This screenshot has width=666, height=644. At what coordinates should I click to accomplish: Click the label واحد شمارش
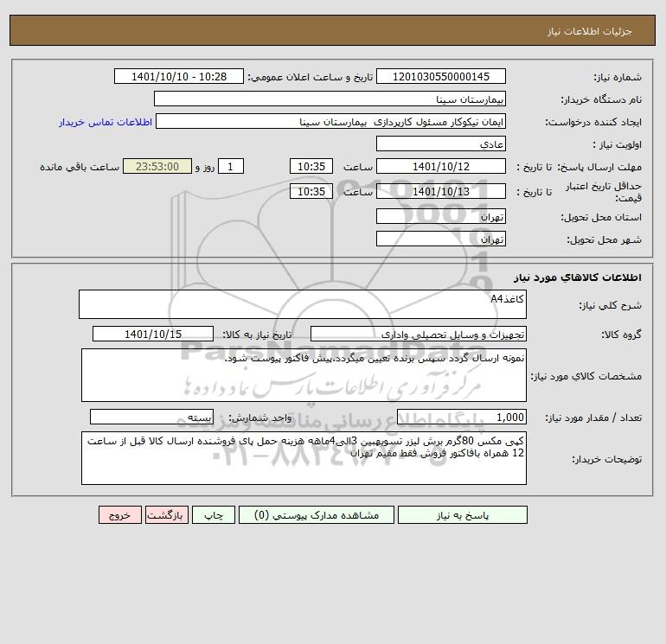[260, 418]
